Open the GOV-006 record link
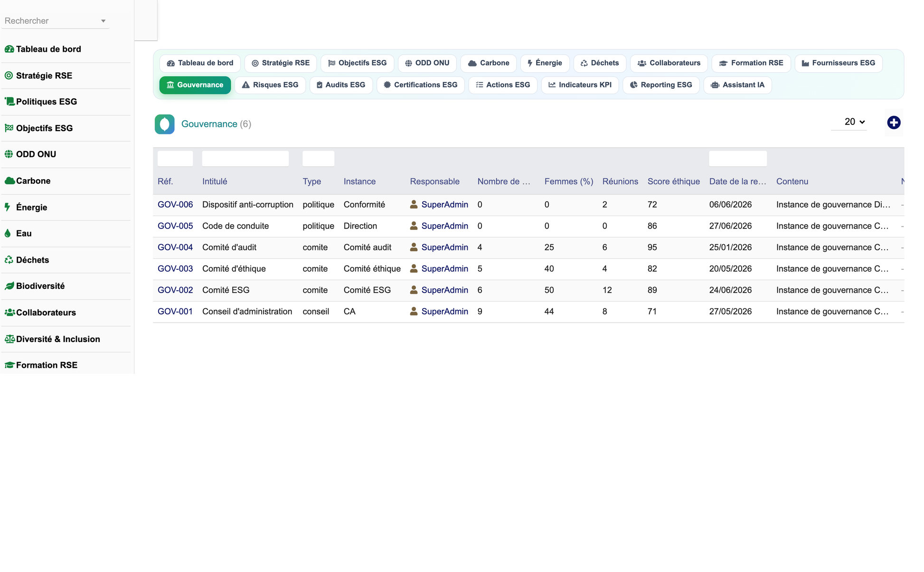 coord(175,205)
